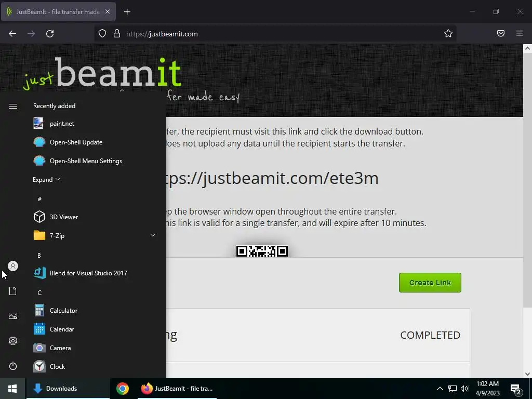Open Settings gear in Start sidebar
Image resolution: width=532 pixels, height=399 pixels.
tap(13, 341)
